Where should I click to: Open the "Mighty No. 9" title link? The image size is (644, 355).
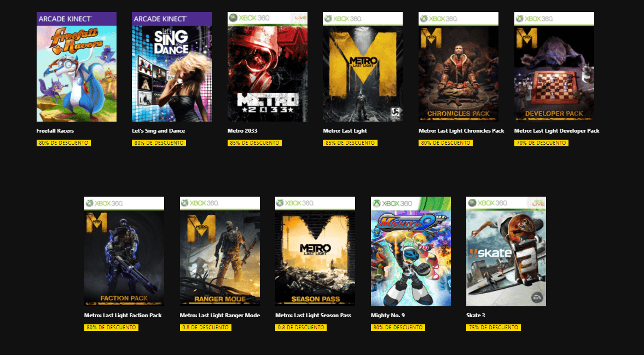click(x=387, y=316)
